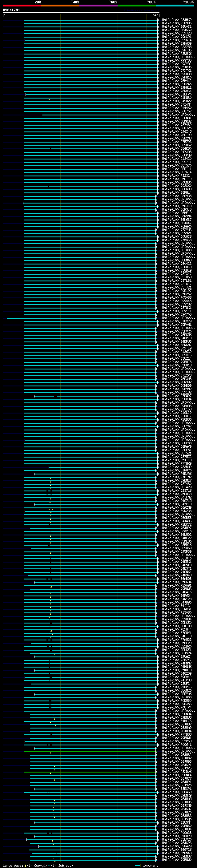Select the UniRef100_A7PWR7 label

tap(176, 396)
